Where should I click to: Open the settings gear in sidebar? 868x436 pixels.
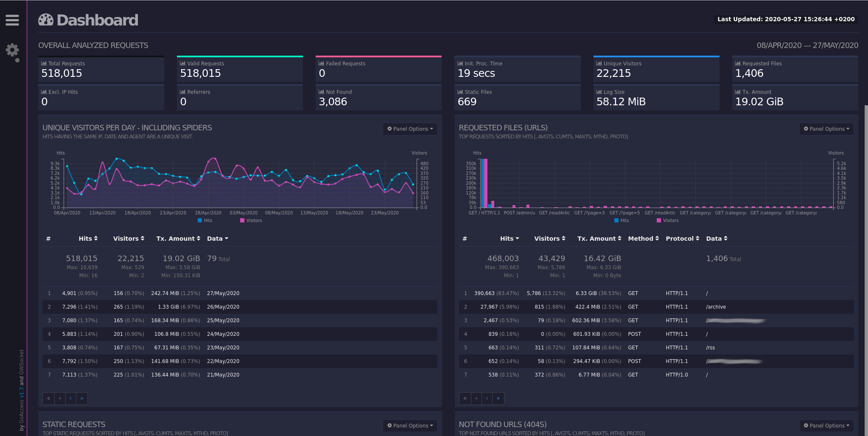click(12, 51)
